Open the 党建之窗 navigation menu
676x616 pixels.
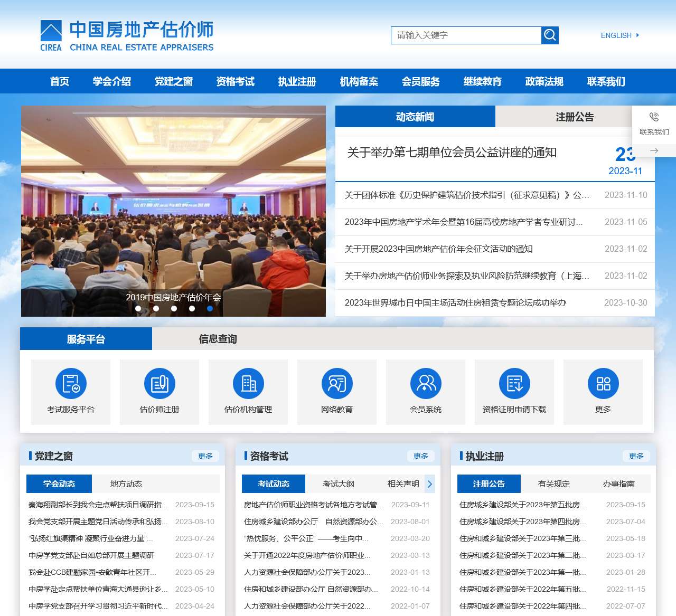(173, 81)
